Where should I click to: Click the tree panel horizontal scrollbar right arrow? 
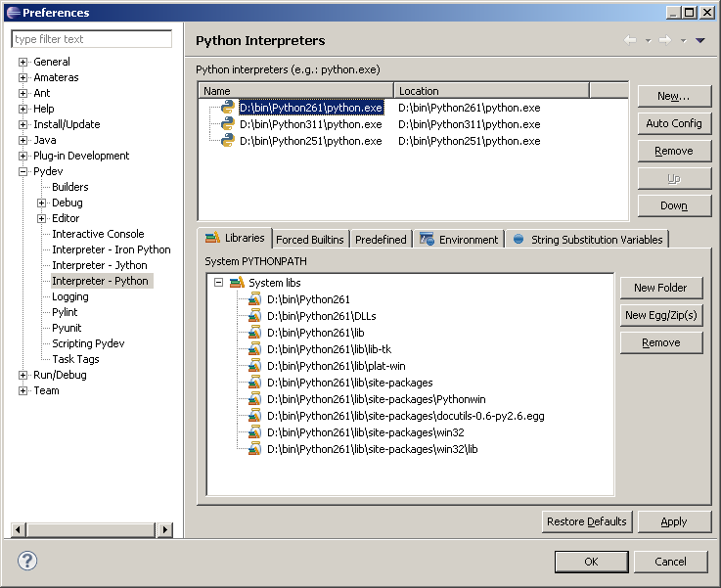pyautogui.click(x=164, y=529)
